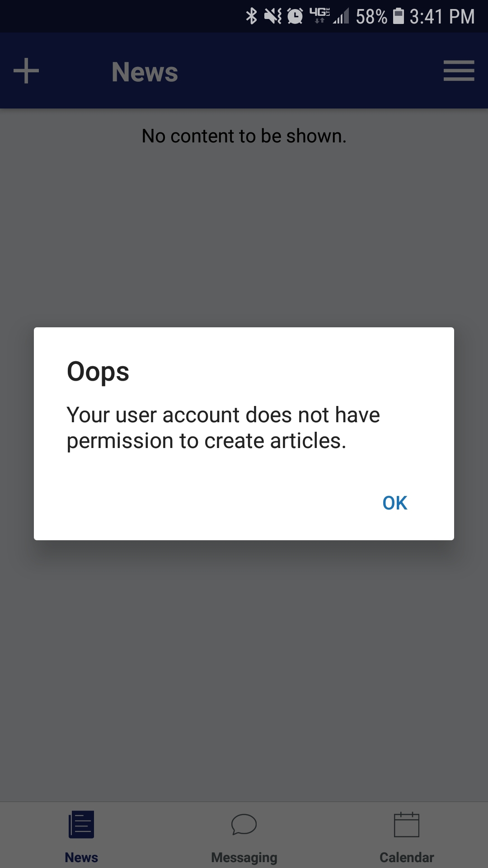488x868 pixels.
Task: Select the News tab label
Action: (81, 857)
